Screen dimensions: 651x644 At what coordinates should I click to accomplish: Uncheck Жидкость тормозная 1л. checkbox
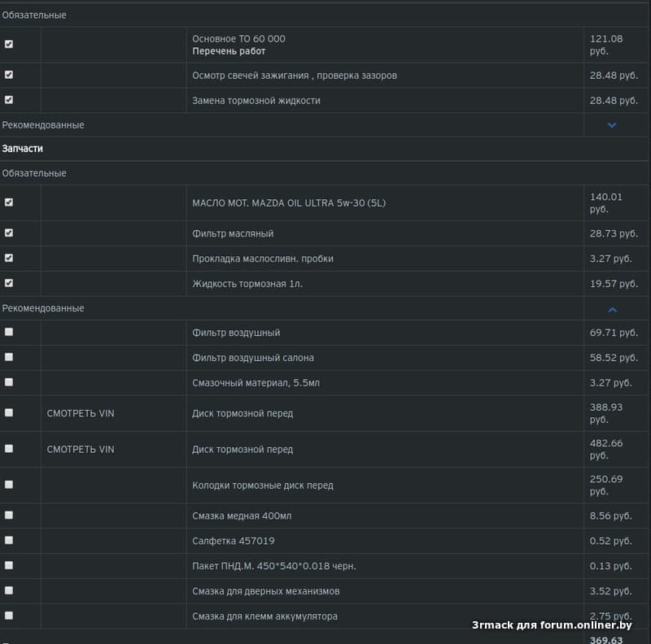click(x=9, y=283)
